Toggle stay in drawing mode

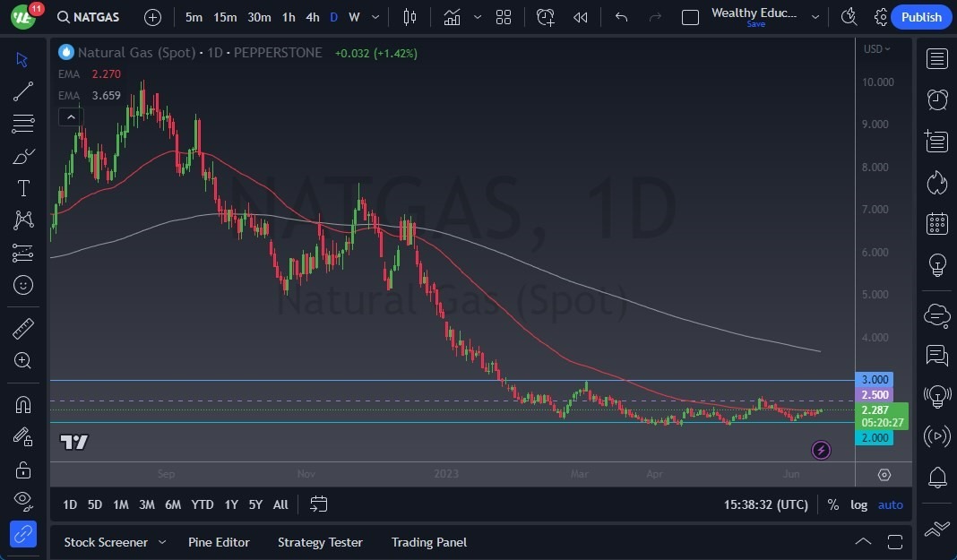point(22,436)
